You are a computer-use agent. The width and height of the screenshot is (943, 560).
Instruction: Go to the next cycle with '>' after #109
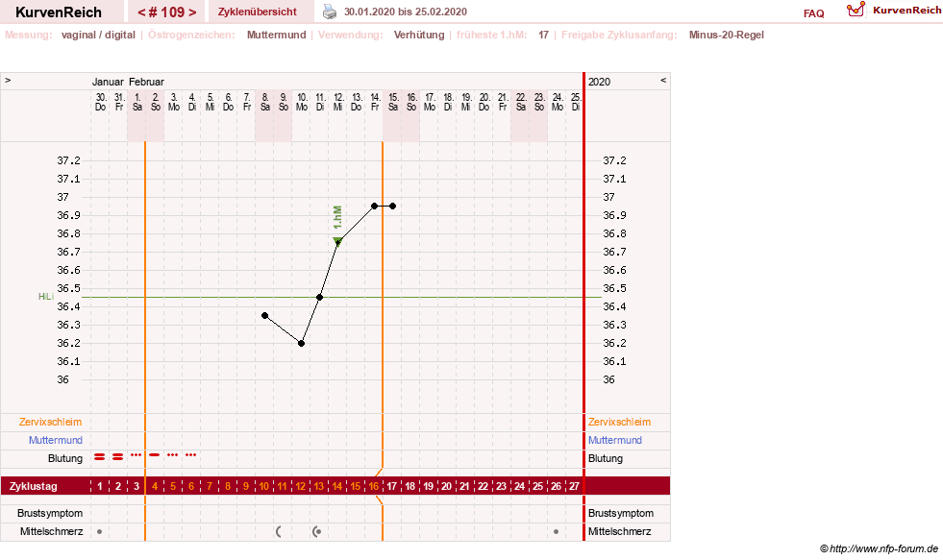coord(192,12)
